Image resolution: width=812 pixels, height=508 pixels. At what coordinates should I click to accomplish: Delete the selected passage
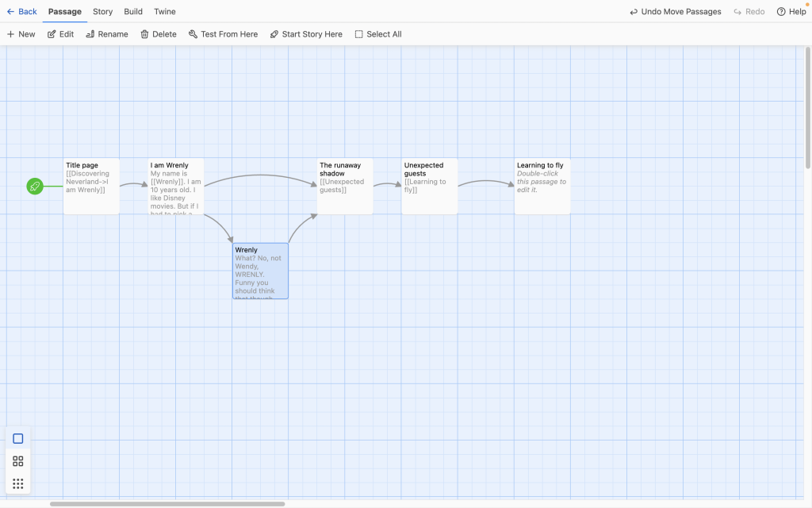point(159,34)
